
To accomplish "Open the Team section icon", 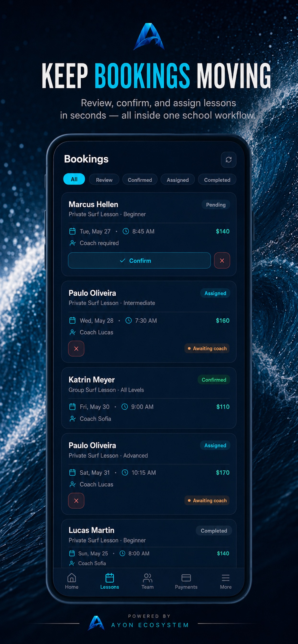I will pos(148,578).
